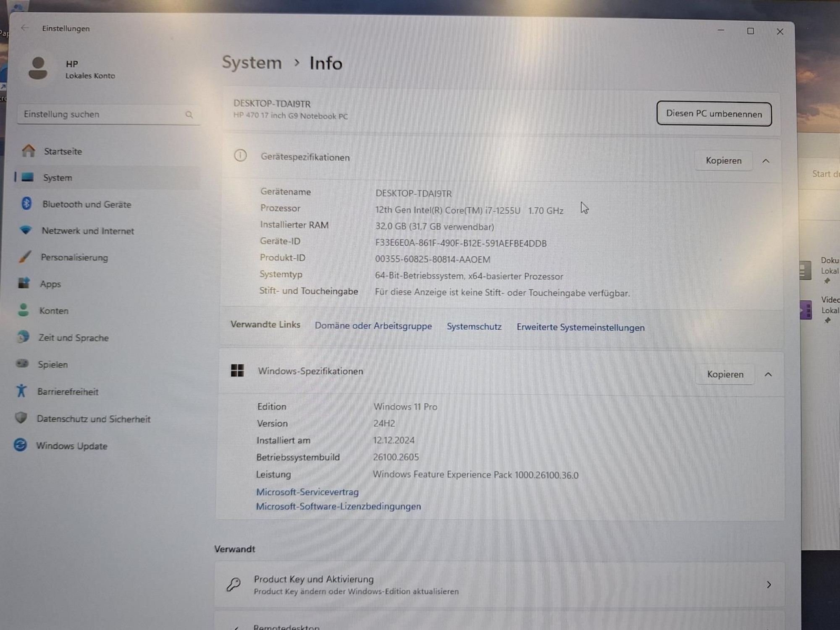Image resolution: width=840 pixels, height=630 pixels.
Task: Go back with the arrow next to Einstellungen
Action: click(25, 28)
